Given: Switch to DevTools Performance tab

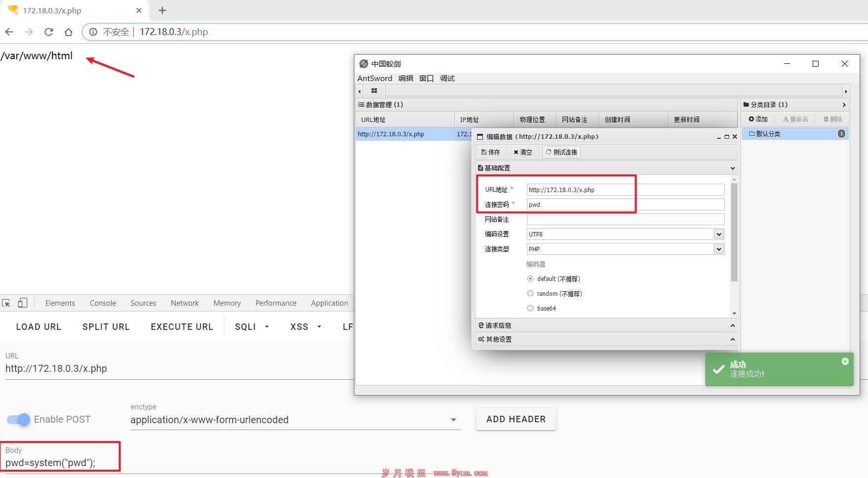Looking at the screenshot, I should pos(276,303).
